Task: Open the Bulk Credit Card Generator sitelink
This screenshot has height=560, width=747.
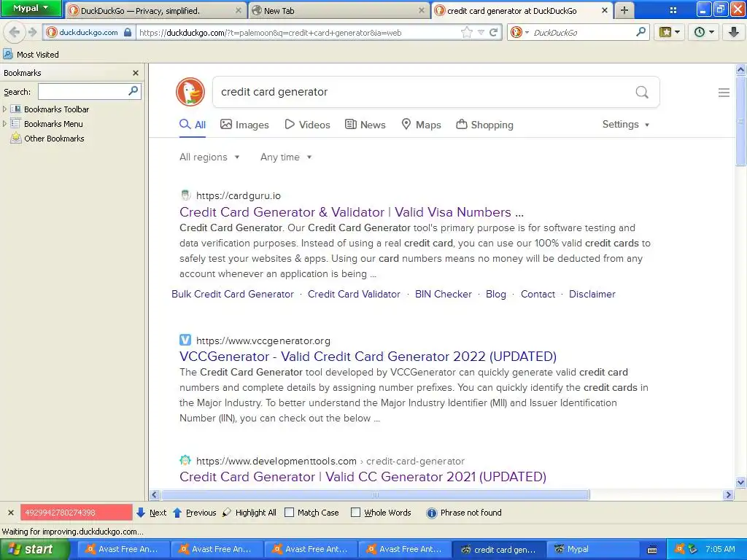Action: 233,295
